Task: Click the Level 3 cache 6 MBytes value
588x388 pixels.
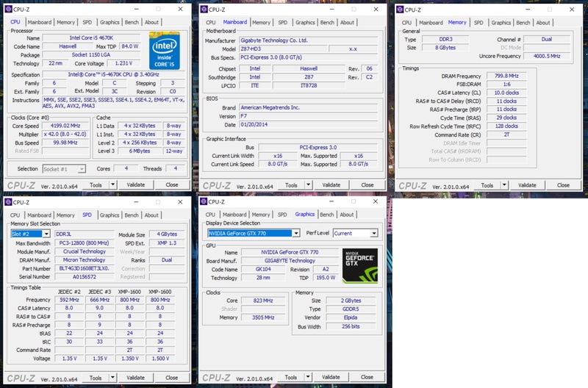Action: pos(140,151)
